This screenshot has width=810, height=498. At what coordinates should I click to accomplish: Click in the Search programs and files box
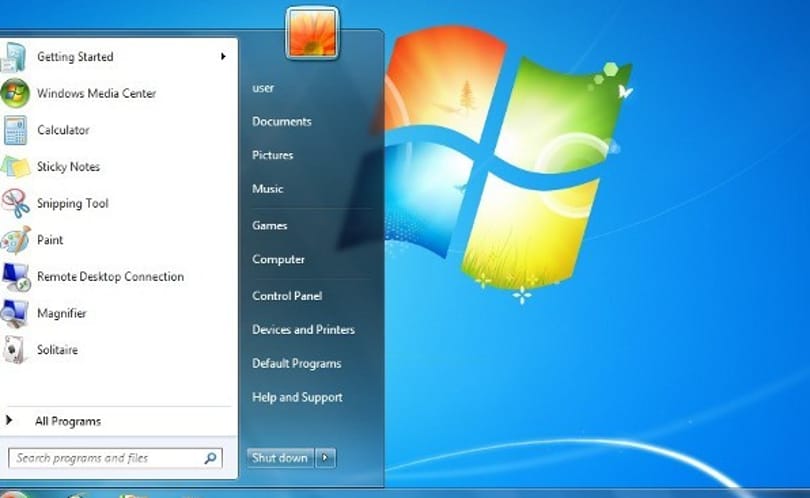115,458
